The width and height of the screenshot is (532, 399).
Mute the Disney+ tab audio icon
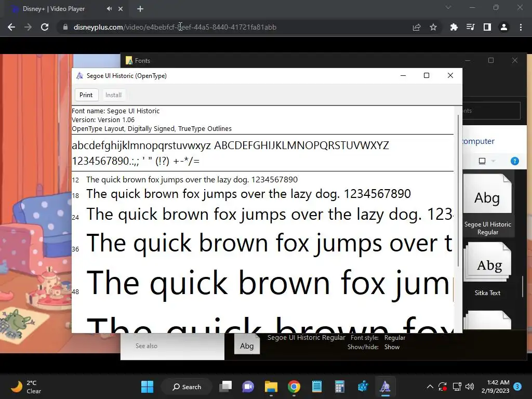tap(109, 9)
